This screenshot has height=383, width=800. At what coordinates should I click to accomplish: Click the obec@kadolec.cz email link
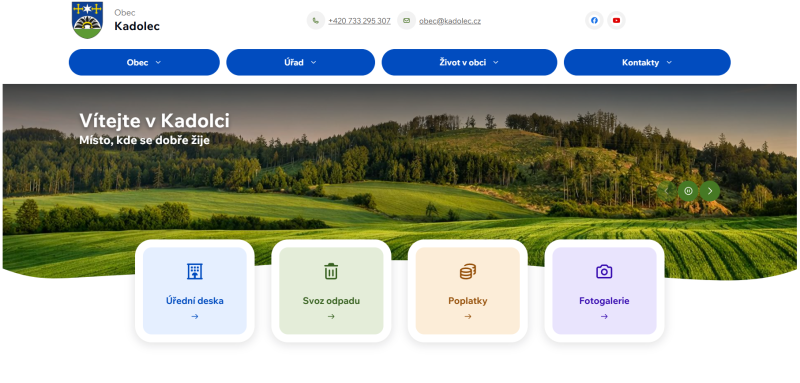tap(450, 21)
